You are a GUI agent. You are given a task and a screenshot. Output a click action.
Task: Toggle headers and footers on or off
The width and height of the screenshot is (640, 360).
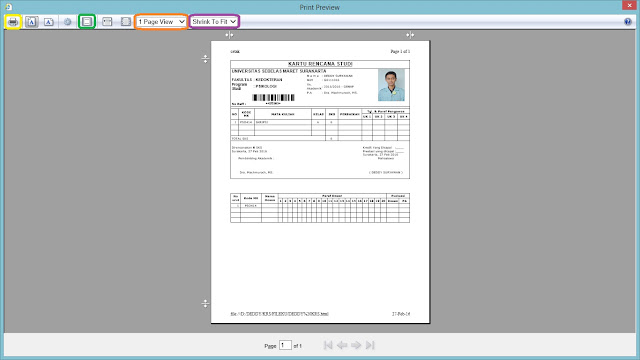click(x=87, y=22)
